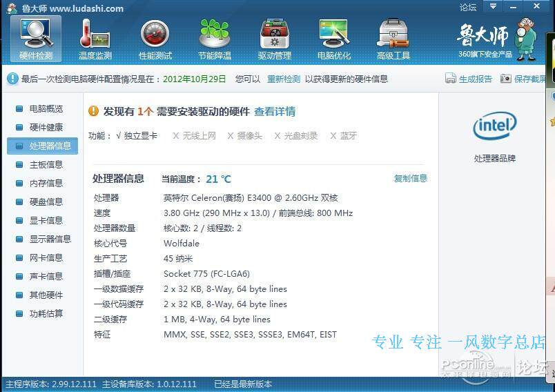Viewport: 555px width, 392px height.
Task: Open the title bar dropdown menu arrow
Action: click(x=493, y=6)
